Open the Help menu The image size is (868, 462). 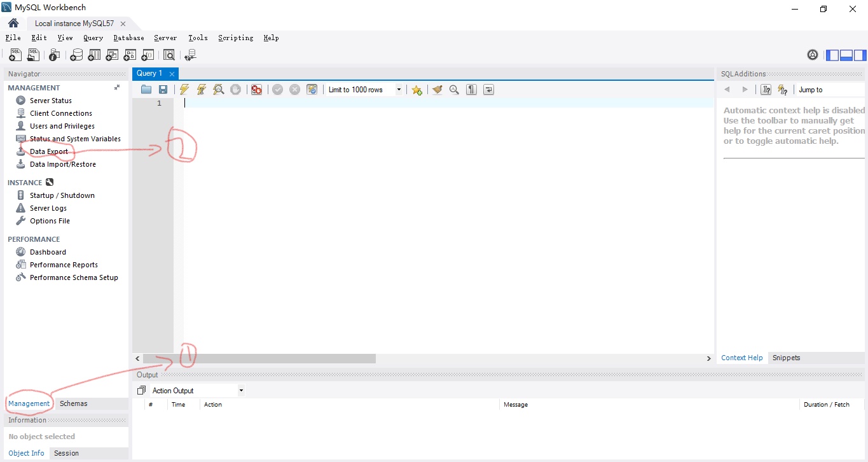pos(271,38)
